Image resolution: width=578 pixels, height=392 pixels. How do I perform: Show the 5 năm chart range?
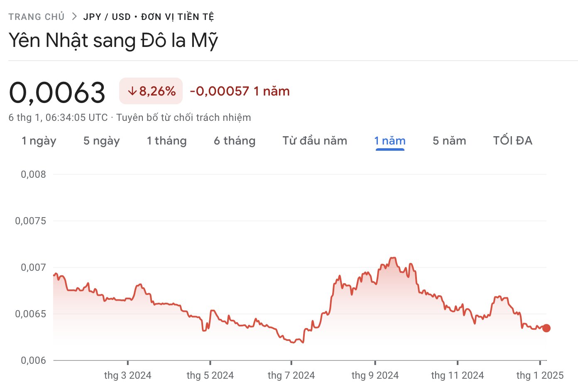point(449,141)
